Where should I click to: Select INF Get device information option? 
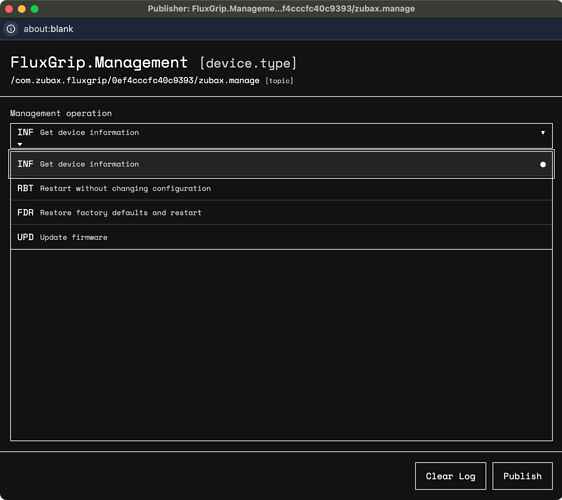point(281,164)
